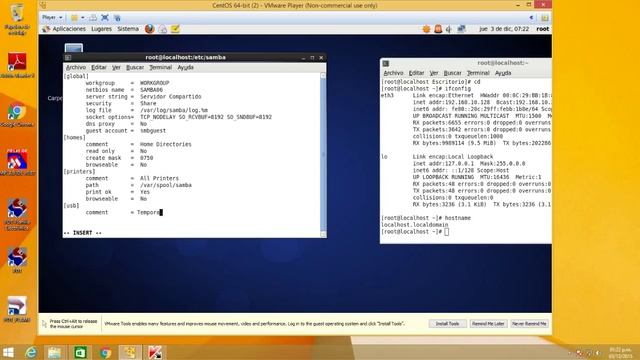Screen dimensions: 640x360
Task: Open Archivo menu in second terminal window
Action: pyautogui.click(x=393, y=73)
